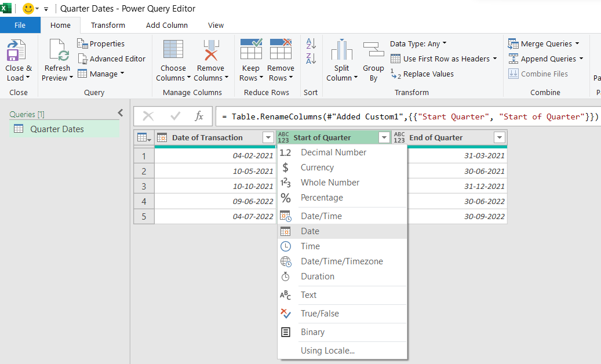This screenshot has height=364, width=601.
Task: Confirm formula with checkmark icon
Action: (x=175, y=116)
